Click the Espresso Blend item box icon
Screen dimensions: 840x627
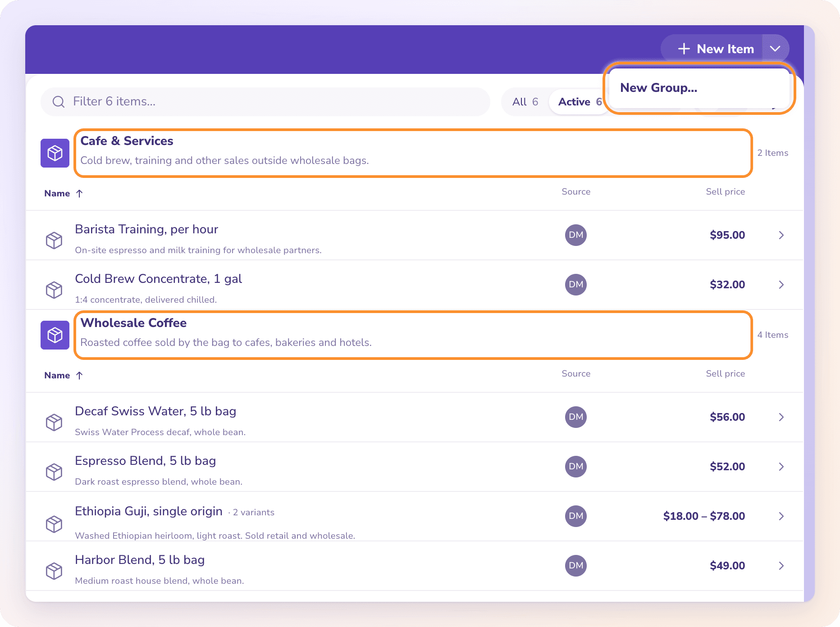[x=54, y=472]
